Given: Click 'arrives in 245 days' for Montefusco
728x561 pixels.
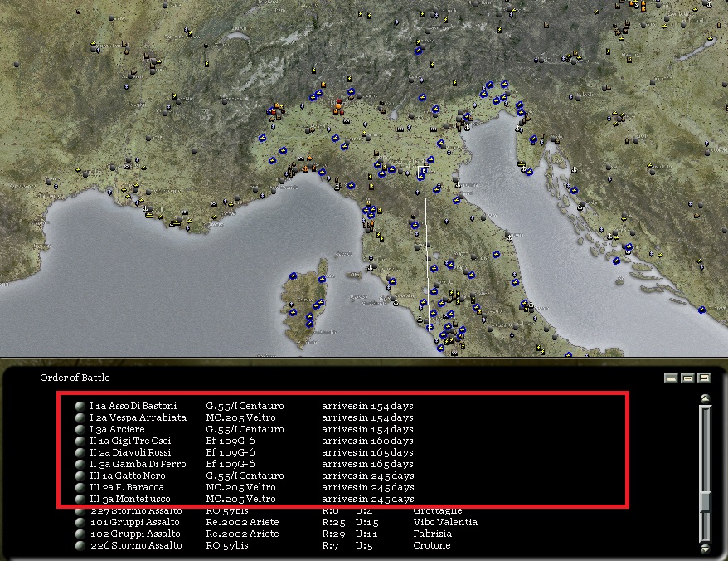Looking at the screenshot, I should click(x=367, y=499).
